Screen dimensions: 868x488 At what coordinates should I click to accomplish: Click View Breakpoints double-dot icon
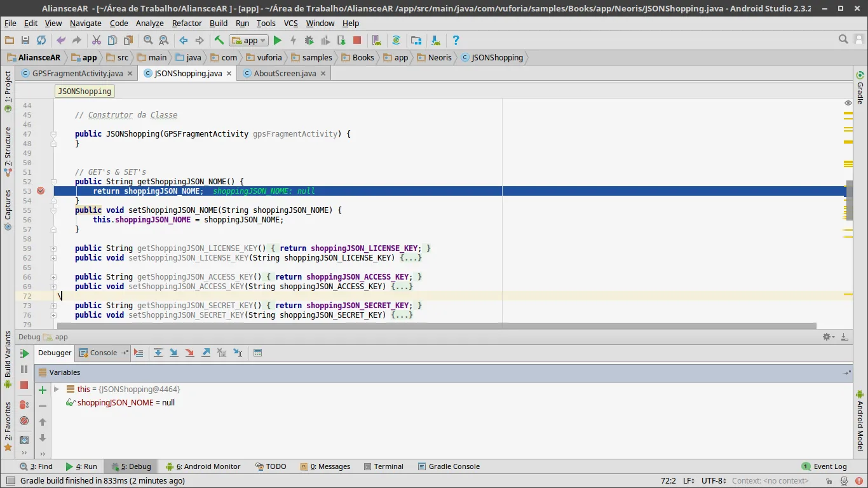coord(24,404)
